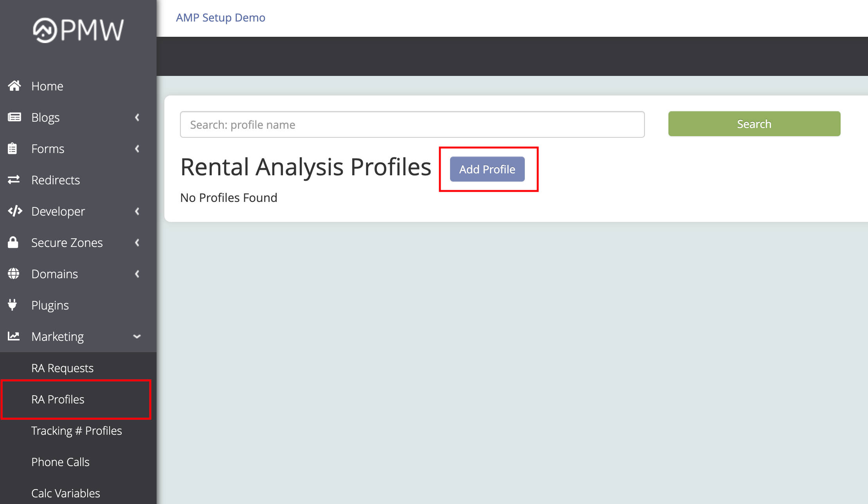Click the Blogs newspaper icon
The height and width of the screenshot is (504, 868).
tap(14, 117)
